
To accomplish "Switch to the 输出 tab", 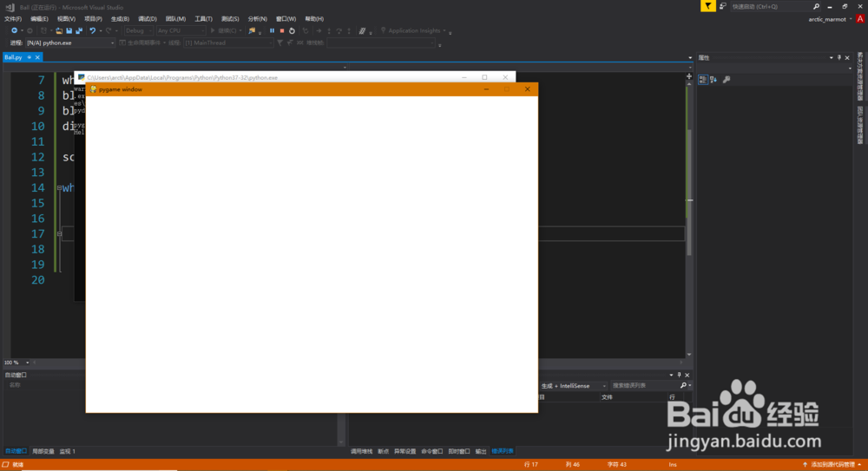I will click(481, 451).
